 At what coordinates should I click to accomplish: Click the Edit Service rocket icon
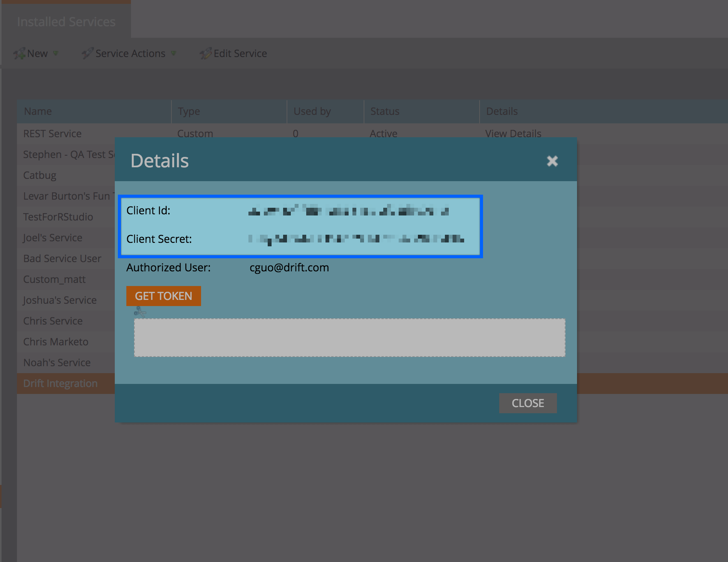(x=206, y=54)
